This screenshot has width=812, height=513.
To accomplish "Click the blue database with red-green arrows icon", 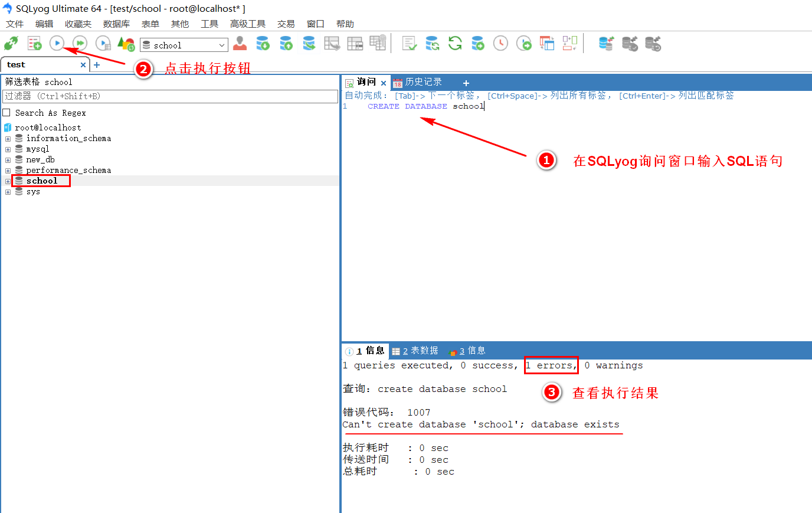I will (x=607, y=44).
